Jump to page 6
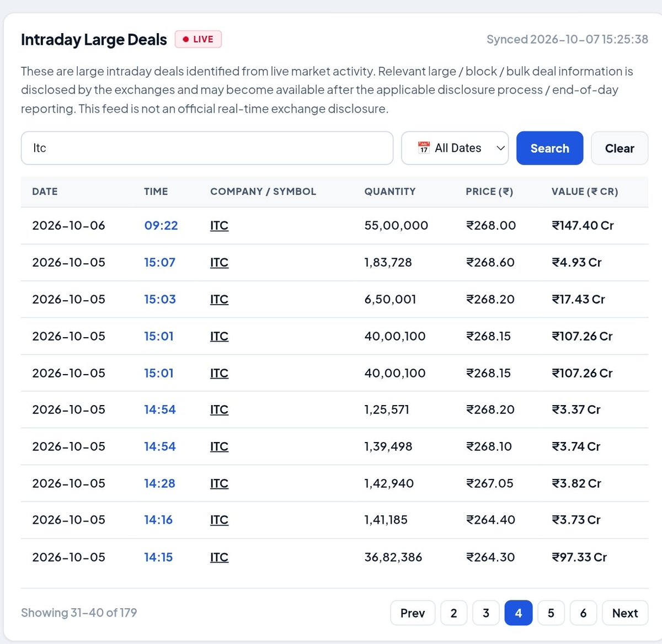662x644 pixels. (583, 613)
